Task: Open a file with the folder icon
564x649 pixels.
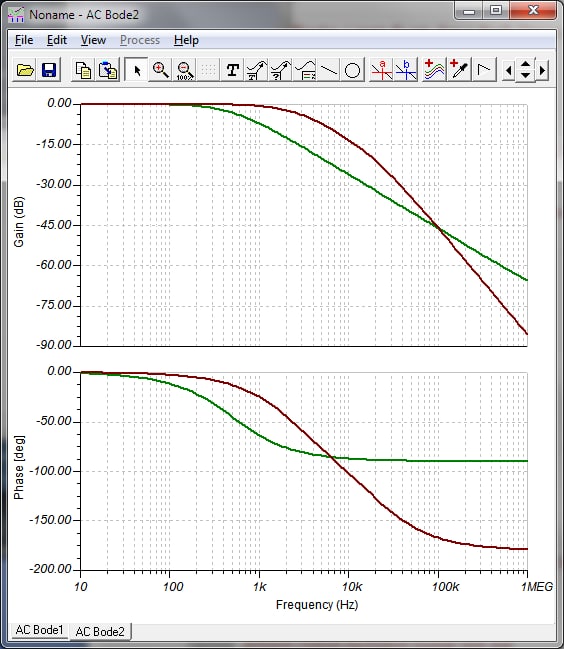Action: (25, 70)
